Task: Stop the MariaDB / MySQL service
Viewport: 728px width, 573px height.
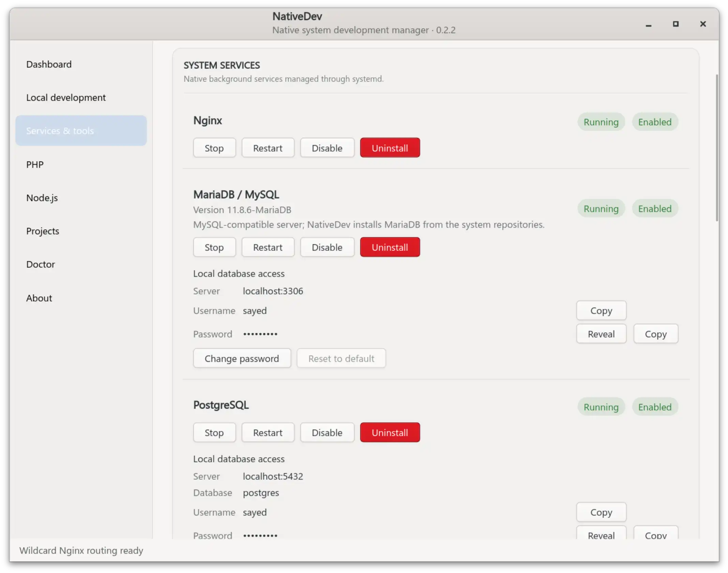Action: coord(214,247)
